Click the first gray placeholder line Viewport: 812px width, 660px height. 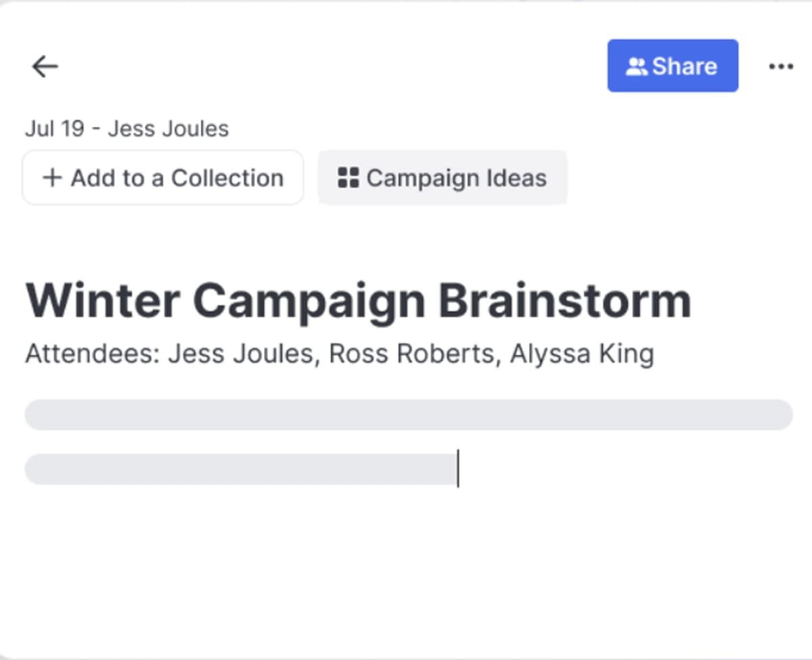click(x=408, y=415)
